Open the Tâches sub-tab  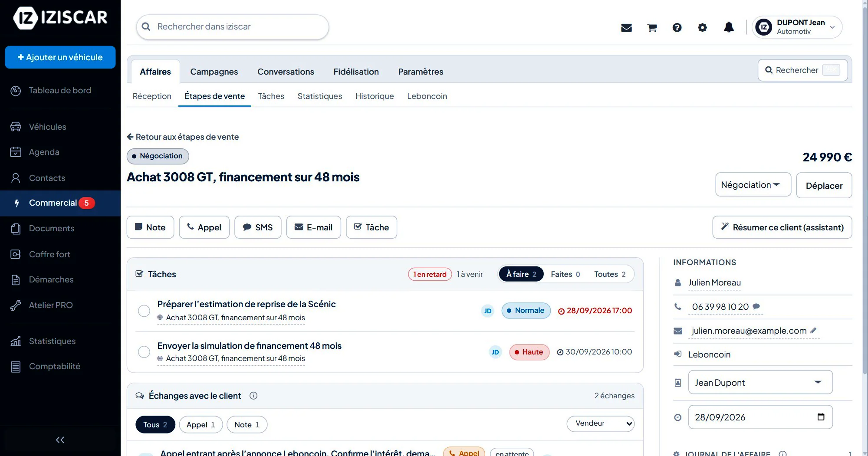click(x=271, y=96)
